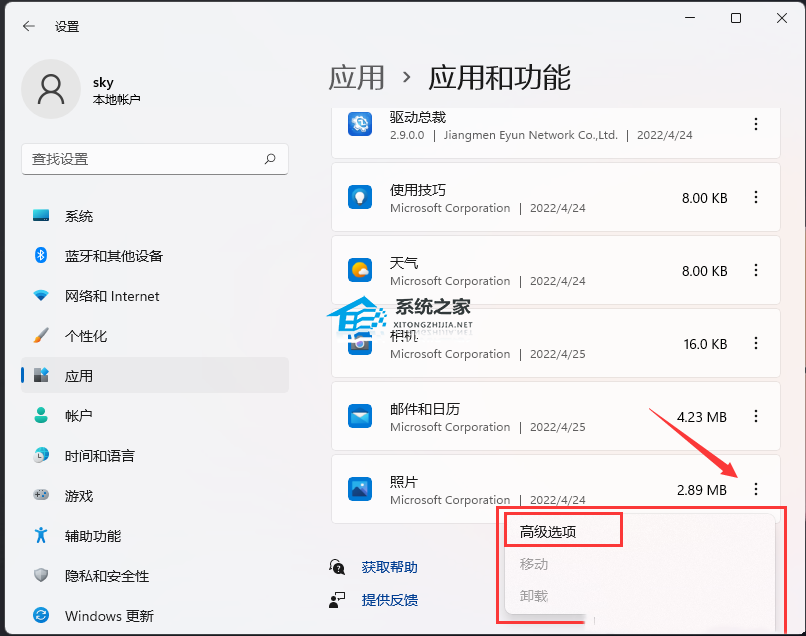Click the back arrow in Settings header

click(x=29, y=26)
